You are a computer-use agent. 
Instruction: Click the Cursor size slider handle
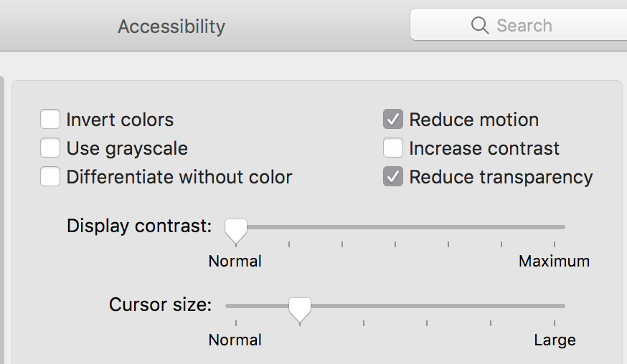pos(300,309)
